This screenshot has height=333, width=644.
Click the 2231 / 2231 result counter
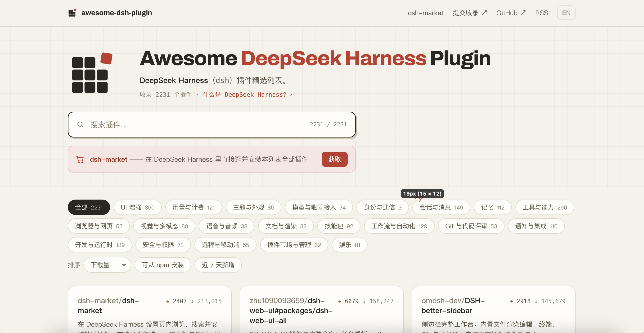(x=328, y=125)
